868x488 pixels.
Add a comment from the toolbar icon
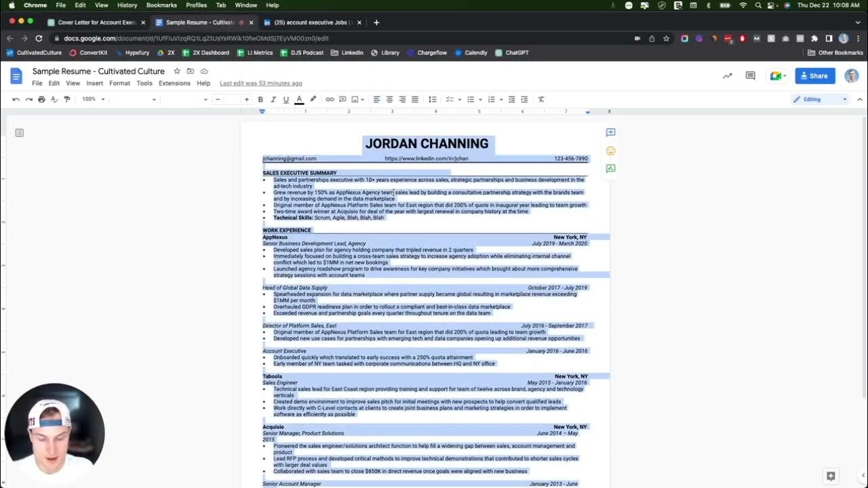tap(342, 100)
